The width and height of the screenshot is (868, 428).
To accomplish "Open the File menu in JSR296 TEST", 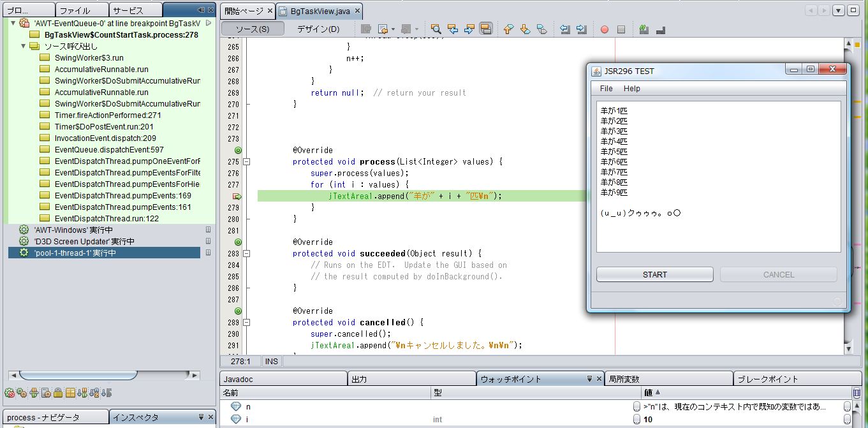I will click(607, 89).
